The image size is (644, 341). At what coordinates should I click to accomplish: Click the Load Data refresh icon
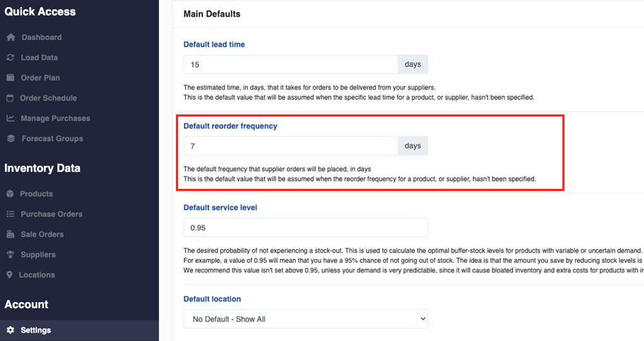pos(10,58)
